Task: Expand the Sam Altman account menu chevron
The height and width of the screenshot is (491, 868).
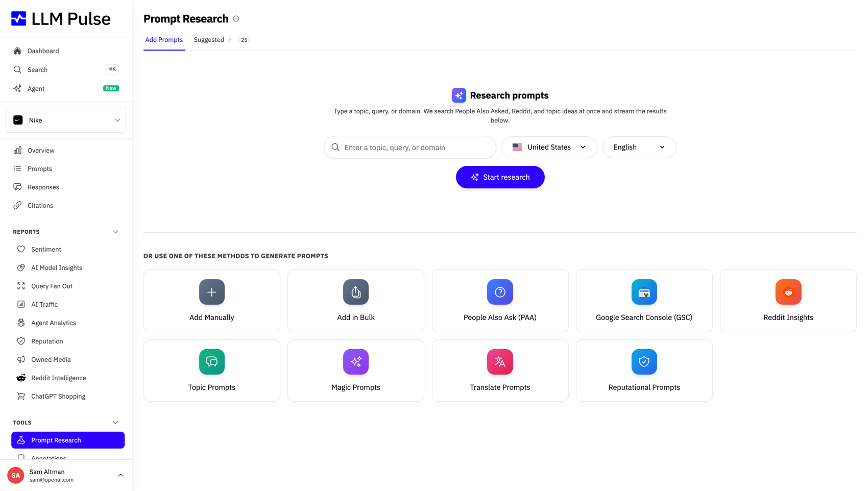Action: pos(120,476)
